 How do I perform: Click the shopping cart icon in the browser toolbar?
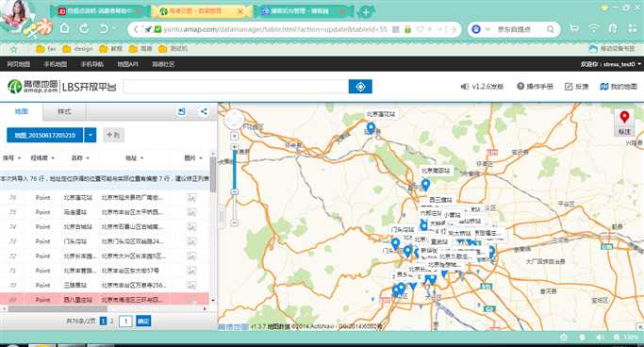tap(574, 28)
